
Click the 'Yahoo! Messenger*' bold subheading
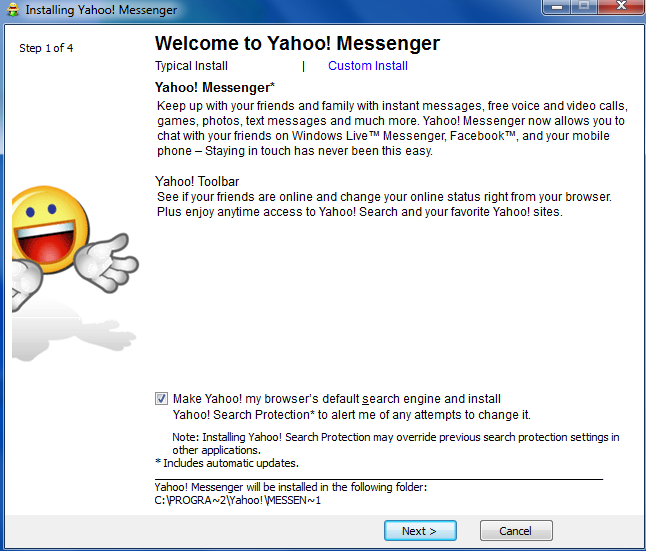click(x=215, y=88)
